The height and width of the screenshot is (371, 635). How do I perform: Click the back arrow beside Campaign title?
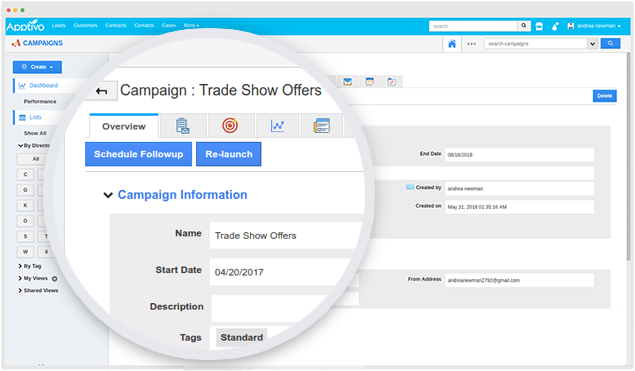(102, 91)
